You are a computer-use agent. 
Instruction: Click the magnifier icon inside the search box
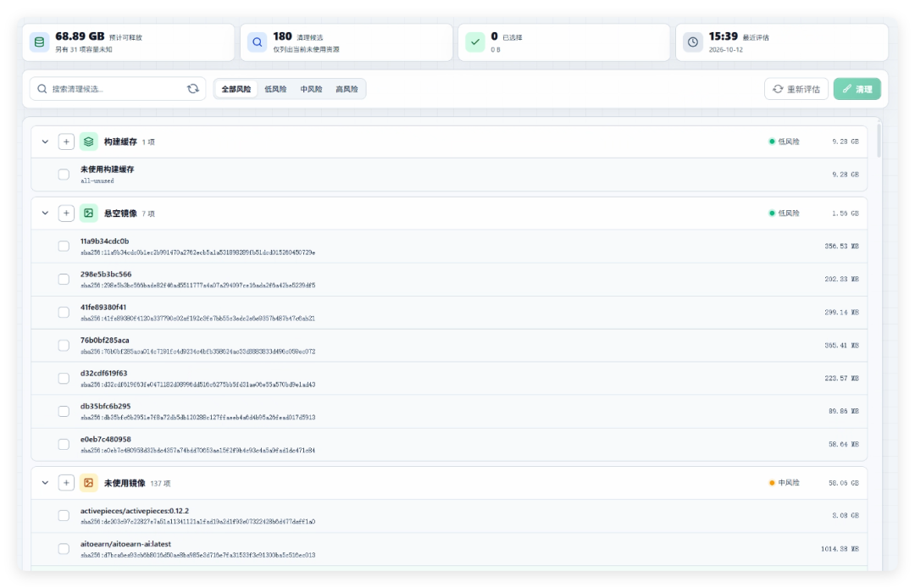click(x=42, y=89)
